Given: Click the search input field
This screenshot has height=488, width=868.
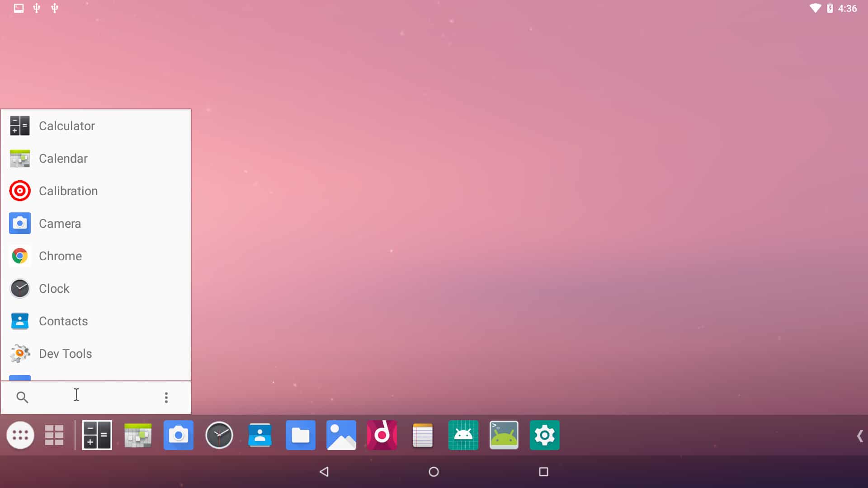Looking at the screenshot, I should coord(75,396).
